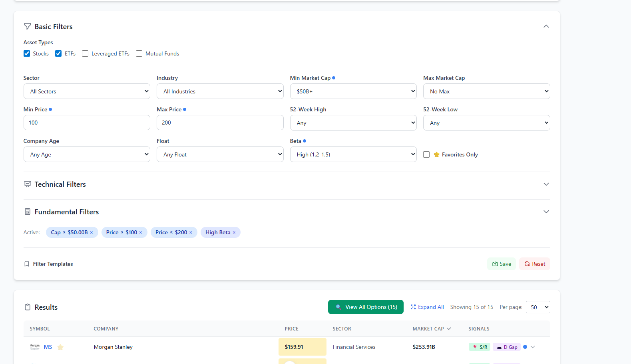Expand the Fundamental Filters section
631x364 pixels.
(x=546, y=212)
